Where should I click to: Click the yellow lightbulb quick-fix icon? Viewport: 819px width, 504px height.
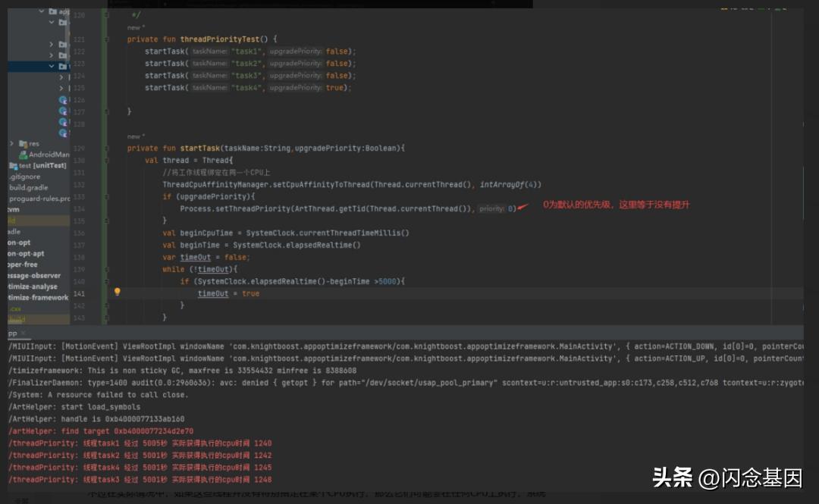pos(117,292)
